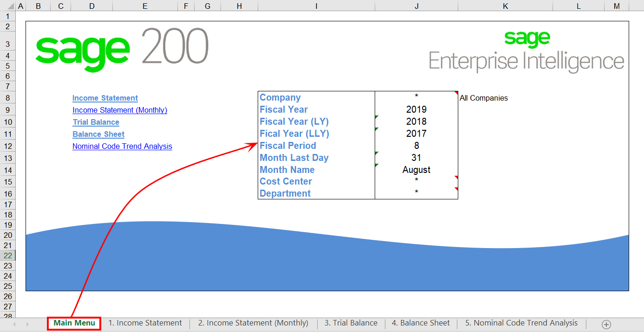Viewport: 644px width, 332px height.
Task: Click the sheet tabs scroll left arrow
Action: coord(14,324)
